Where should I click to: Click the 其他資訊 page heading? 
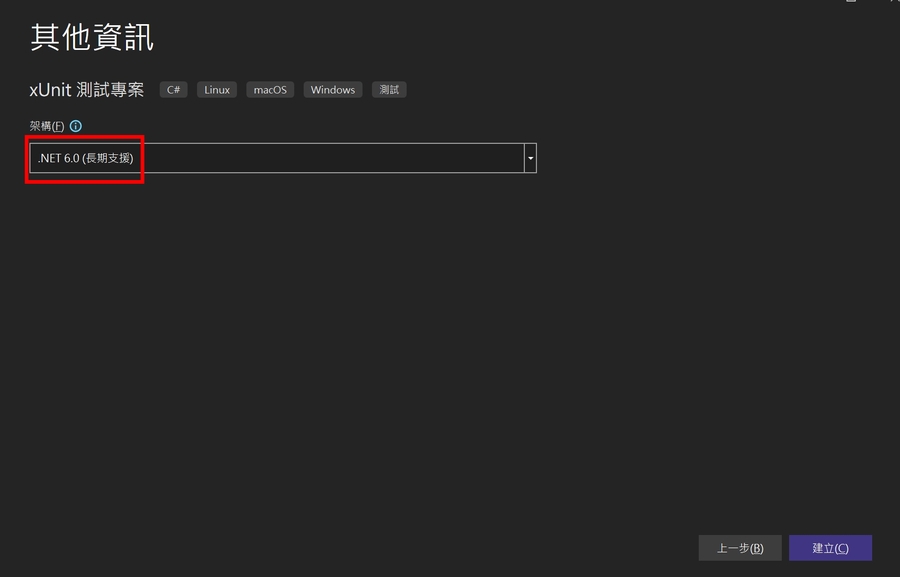click(x=92, y=38)
